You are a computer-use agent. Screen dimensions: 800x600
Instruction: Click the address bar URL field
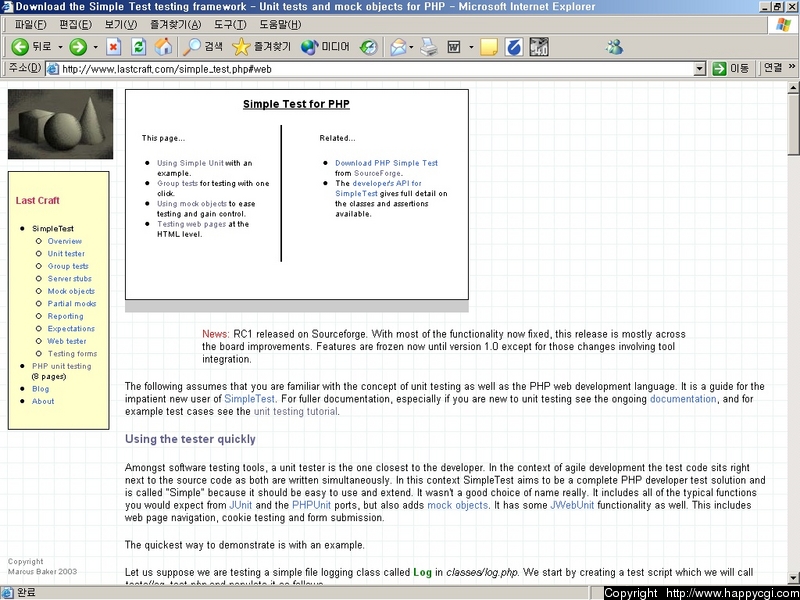point(377,69)
